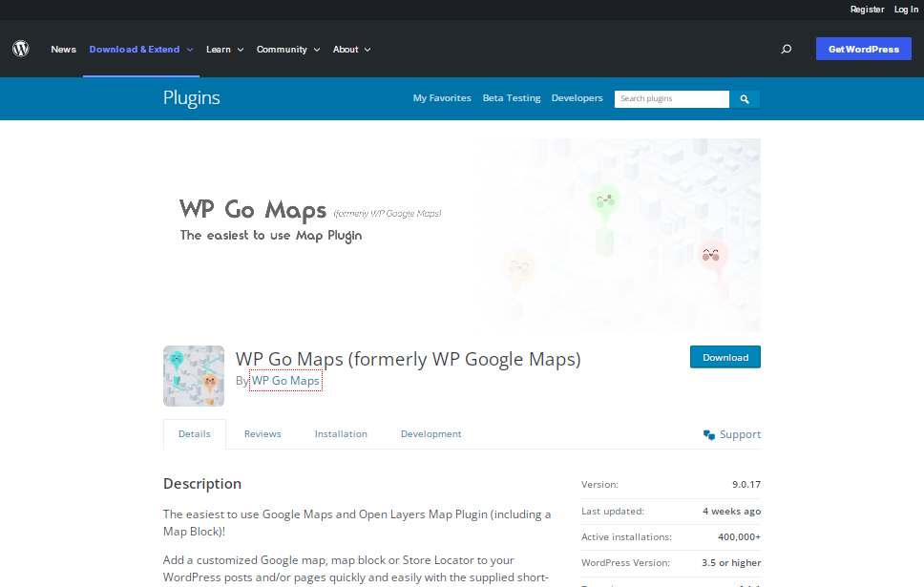Click the Log In link
The width and height of the screenshot is (924, 587).
[x=906, y=10]
